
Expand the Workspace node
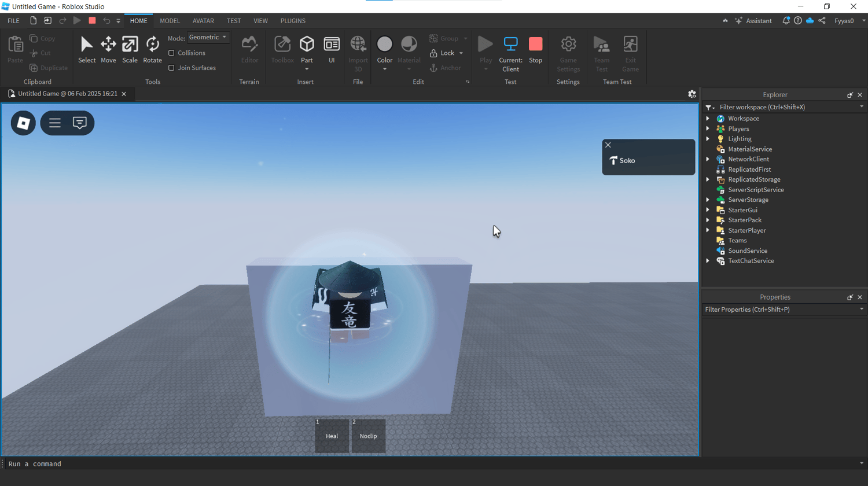[x=708, y=119]
